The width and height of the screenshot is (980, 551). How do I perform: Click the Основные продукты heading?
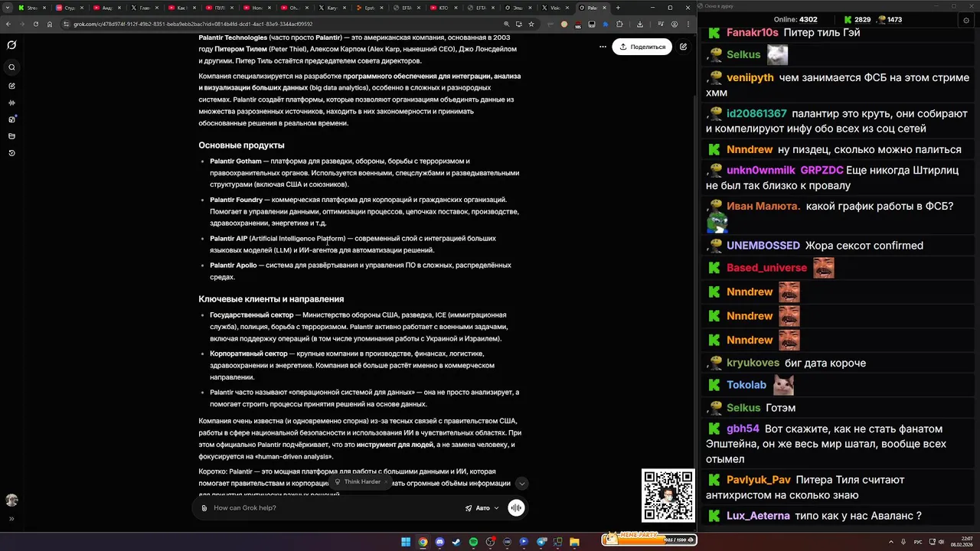pos(241,145)
